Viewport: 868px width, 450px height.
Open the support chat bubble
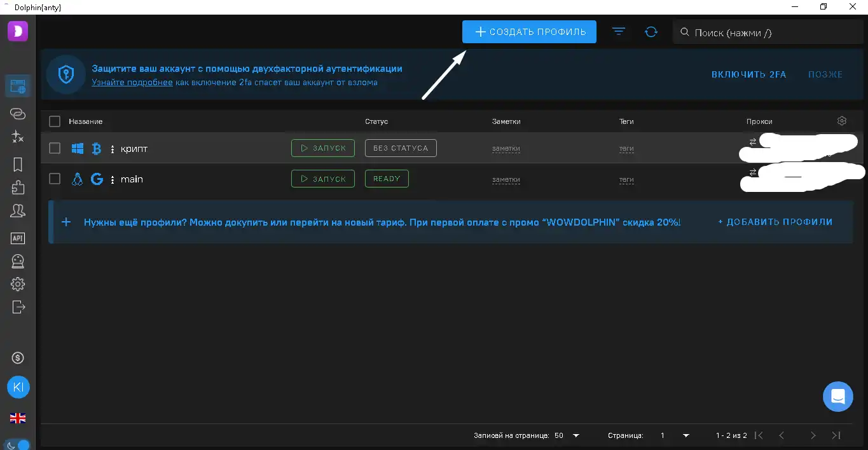(x=837, y=397)
